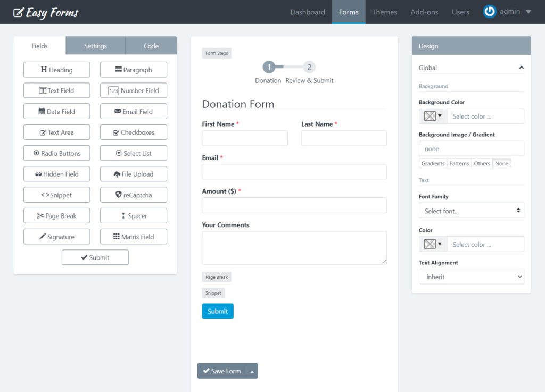Click the Email input field
Screen dimensions: 545x392
(x=294, y=171)
